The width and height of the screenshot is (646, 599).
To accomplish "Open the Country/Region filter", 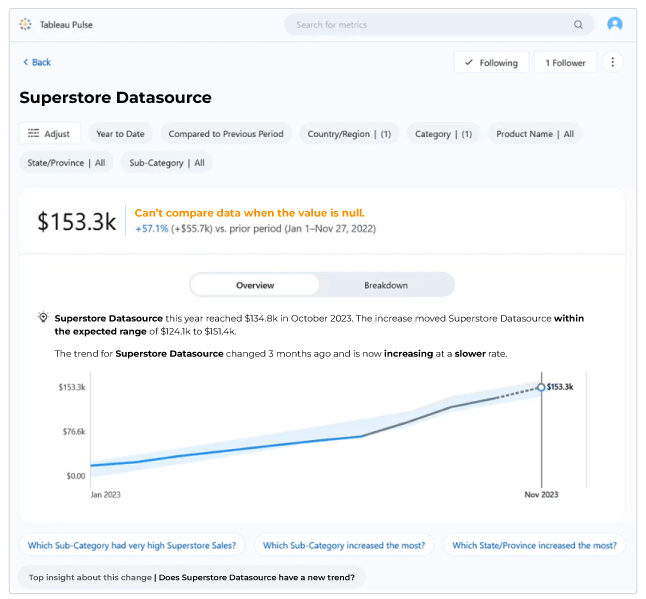I will coord(349,134).
